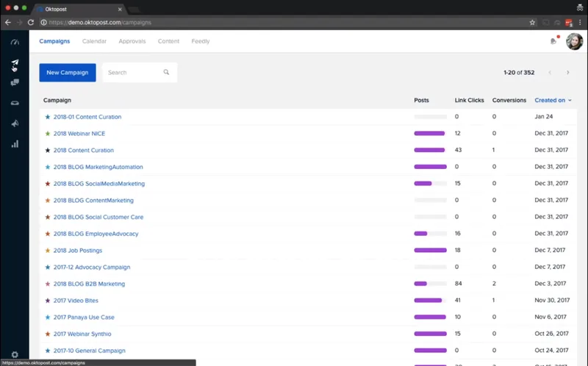Open the settings gear in sidebar
The image size is (588, 366).
[x=15, y=354]
